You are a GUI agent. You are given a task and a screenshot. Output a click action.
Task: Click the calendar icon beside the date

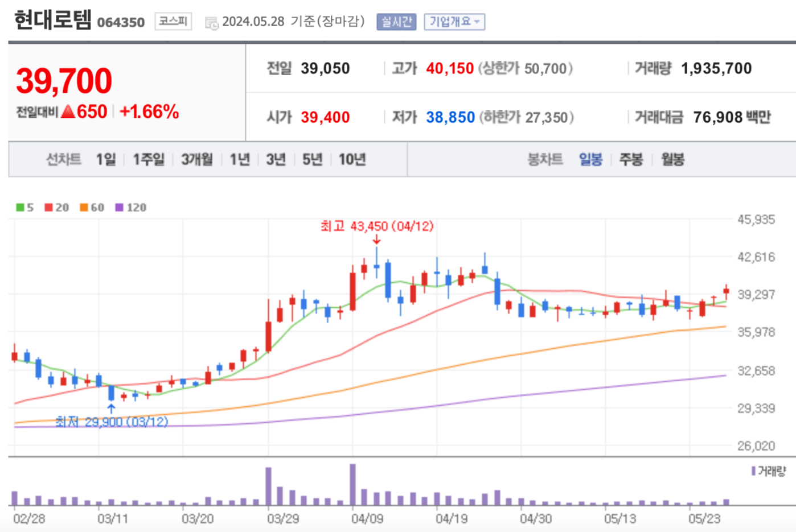[211, 23]
